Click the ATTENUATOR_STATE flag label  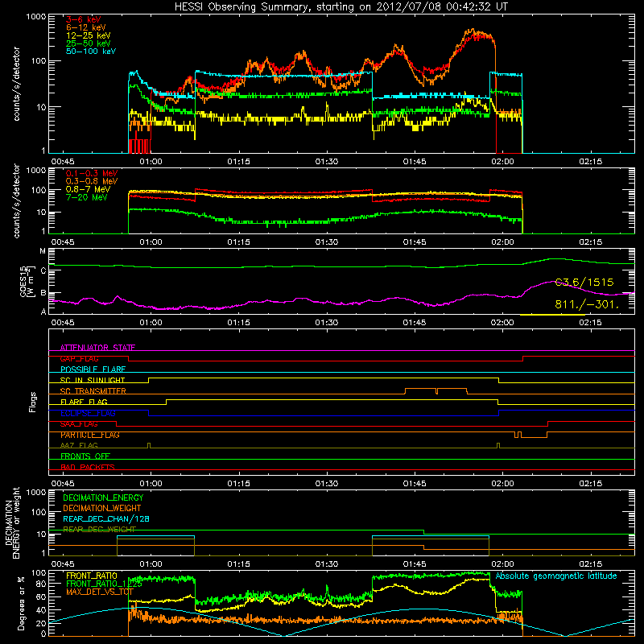(97, 348)
